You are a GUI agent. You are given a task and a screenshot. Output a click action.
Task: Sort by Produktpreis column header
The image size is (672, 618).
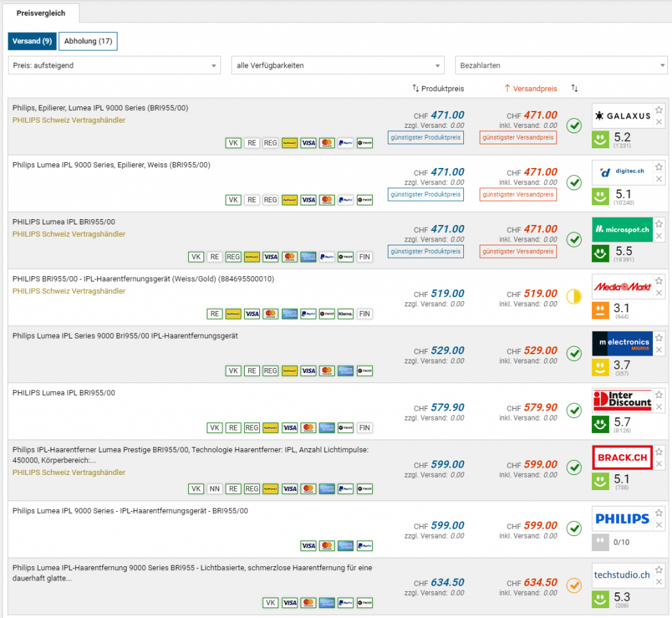point(438,88)
